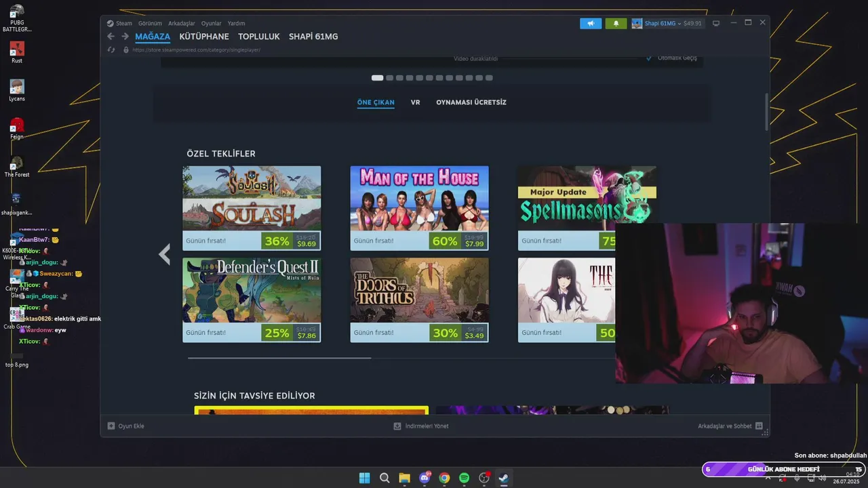The image size is (868, 488).
Task: Open the Rust desktop shortcut
Action: click(x=17, y=53)
